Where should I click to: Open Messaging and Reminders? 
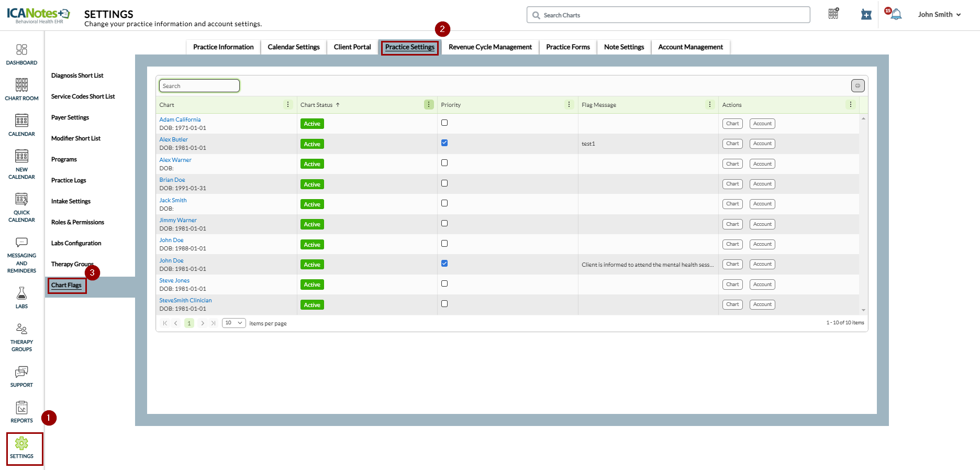[21, 255]
